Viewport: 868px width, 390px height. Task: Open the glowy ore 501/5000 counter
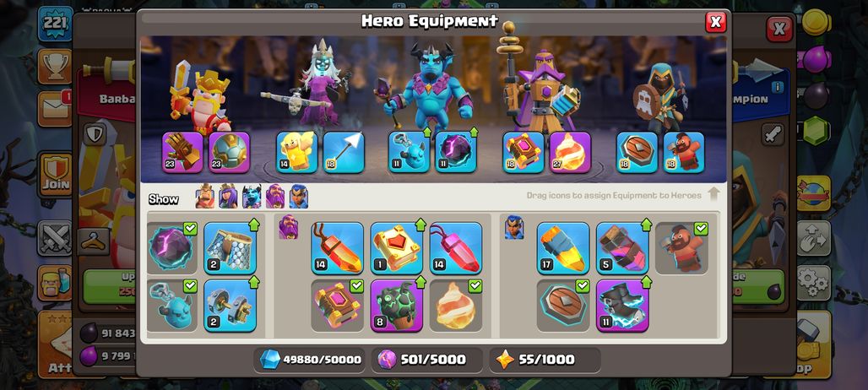pos(426,360)
